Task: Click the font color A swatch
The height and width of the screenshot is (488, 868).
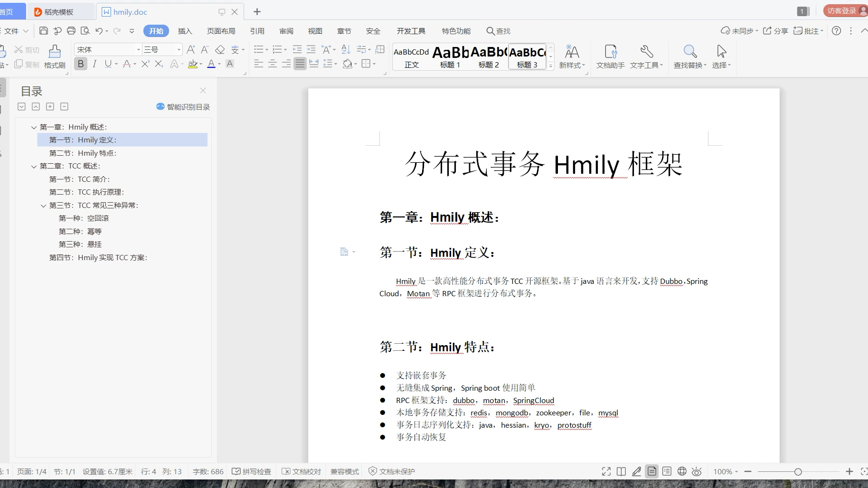Action: click(x=211, y=64)
